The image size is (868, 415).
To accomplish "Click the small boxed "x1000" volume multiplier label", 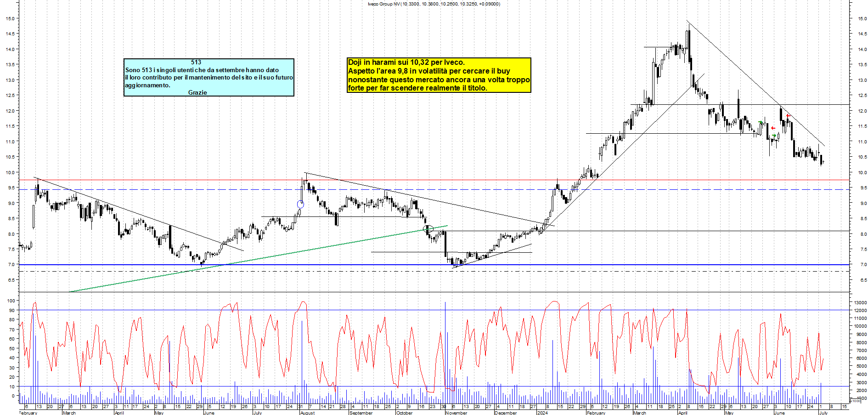I will pos(855,401).
